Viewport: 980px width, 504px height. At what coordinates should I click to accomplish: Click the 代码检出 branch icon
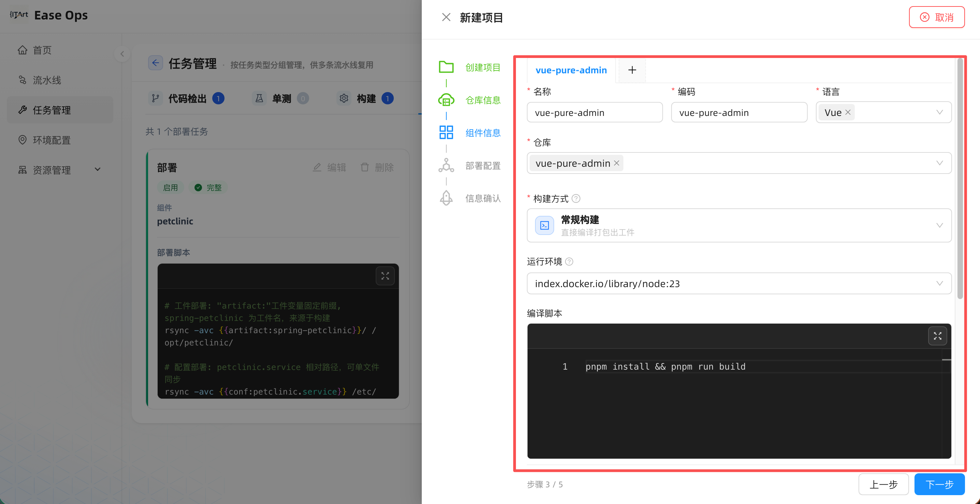pyautogui.click(x=155, y=99)
